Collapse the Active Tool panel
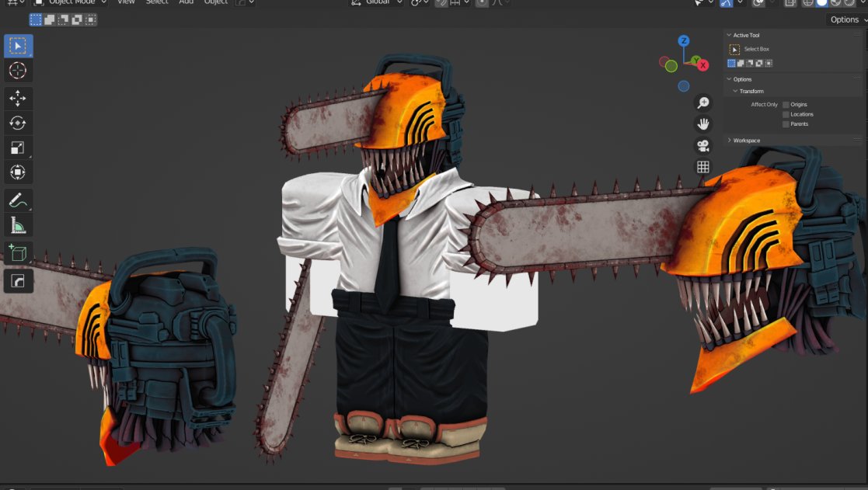 click(729, 35)
